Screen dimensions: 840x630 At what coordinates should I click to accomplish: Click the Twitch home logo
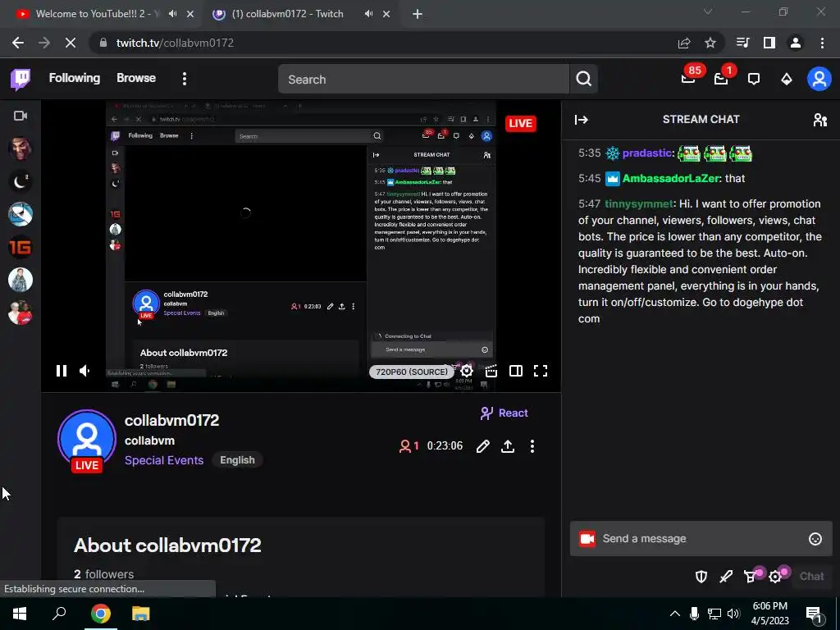click(x=21, y=80)
